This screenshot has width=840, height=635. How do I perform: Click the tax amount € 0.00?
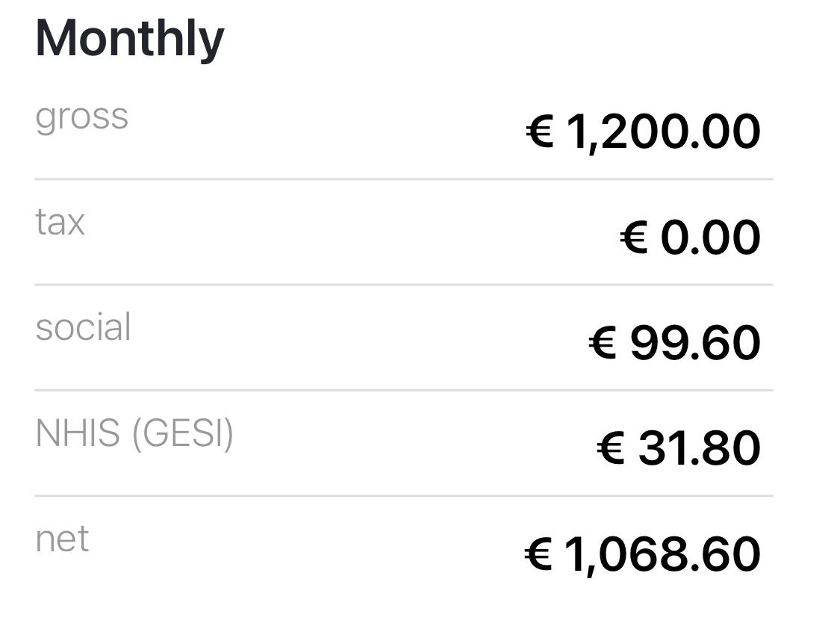[x=690, y=238]
